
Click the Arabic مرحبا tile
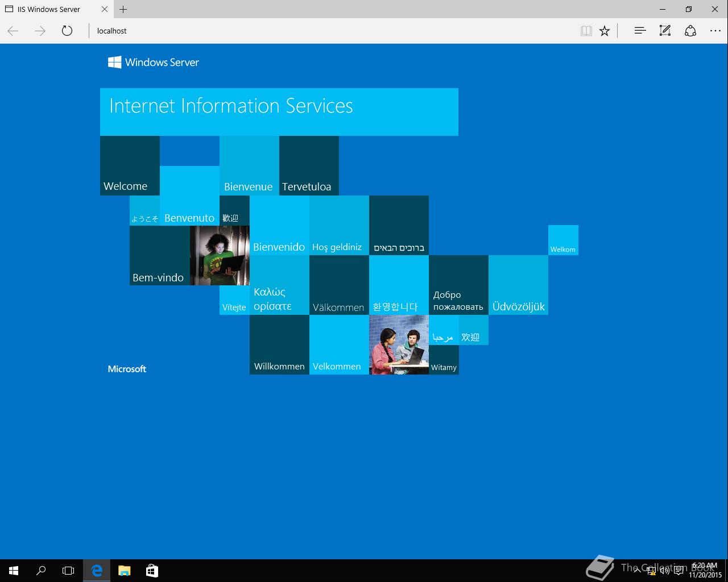[444, 330]
